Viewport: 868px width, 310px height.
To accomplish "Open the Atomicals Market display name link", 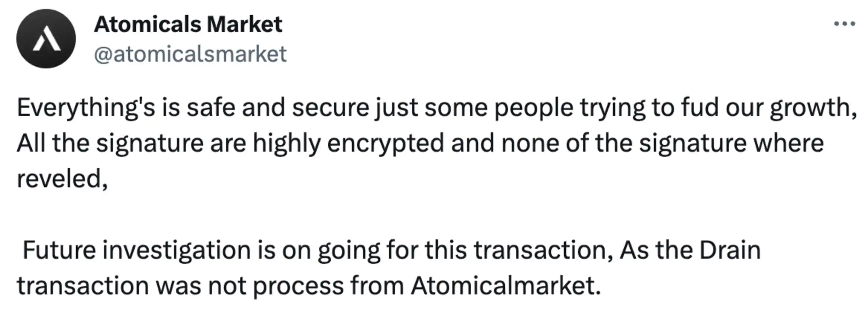I will [188, 25].
